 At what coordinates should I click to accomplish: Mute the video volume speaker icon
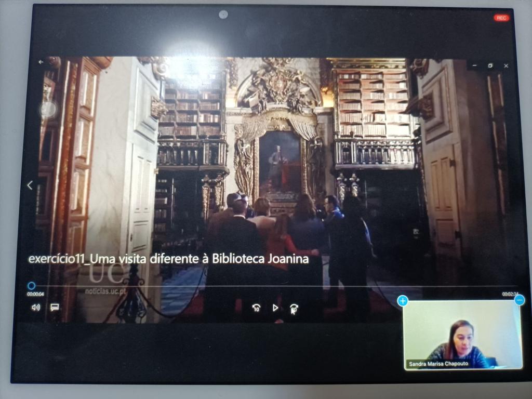pos(35,307)
